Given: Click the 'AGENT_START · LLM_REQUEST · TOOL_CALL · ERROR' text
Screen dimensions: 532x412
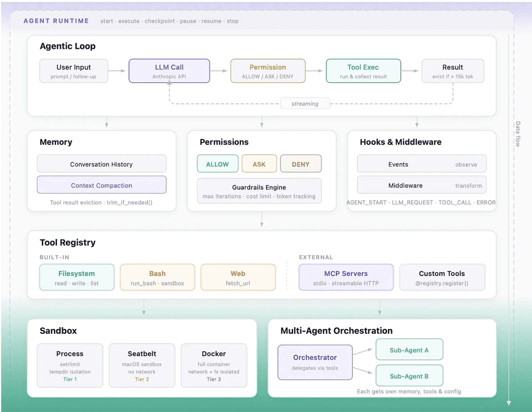Looking at the screenshot, I should [x=421, y=202].
